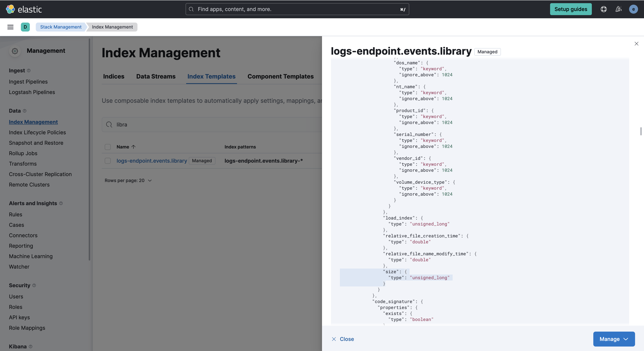Open the logs-endpoint.events.library template link
The image size is (644, 351).
151,161
